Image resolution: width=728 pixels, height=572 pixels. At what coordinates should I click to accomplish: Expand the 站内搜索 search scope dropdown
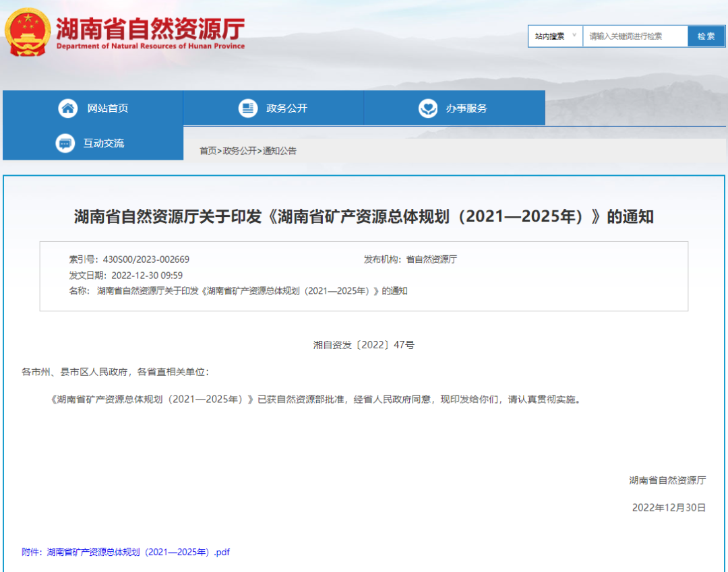pyautogui.click(x=555, y=36)
